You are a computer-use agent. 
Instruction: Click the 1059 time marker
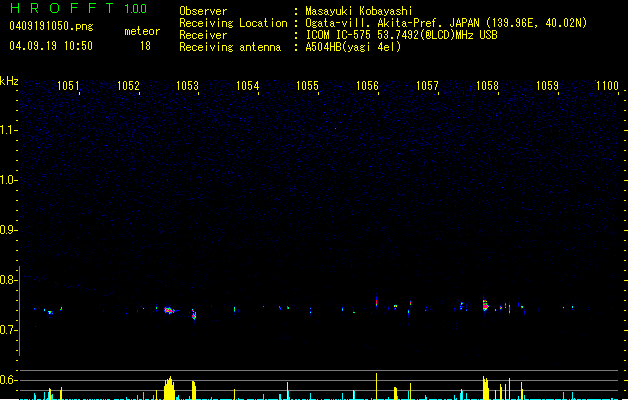point(547,86)
